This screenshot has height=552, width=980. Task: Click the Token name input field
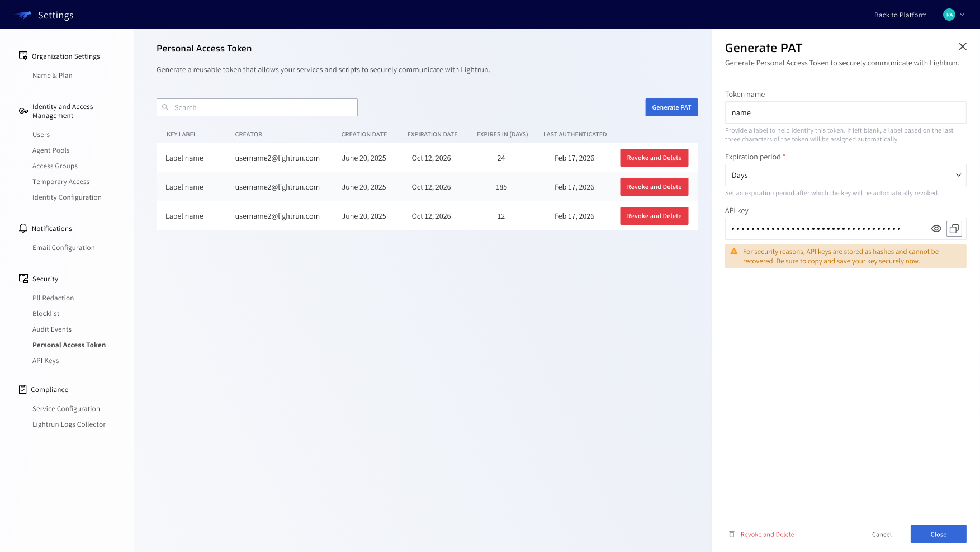[845, 112]
